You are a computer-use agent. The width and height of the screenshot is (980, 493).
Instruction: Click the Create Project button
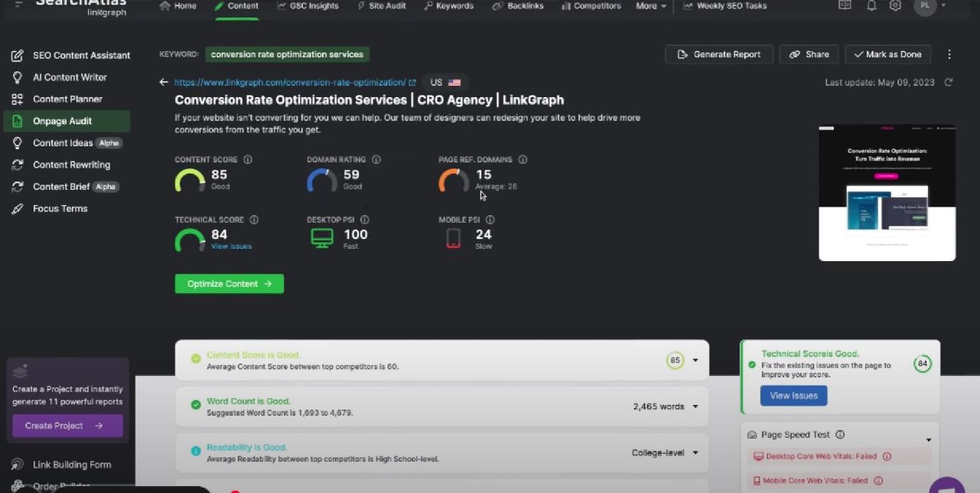tap(67, 426)
